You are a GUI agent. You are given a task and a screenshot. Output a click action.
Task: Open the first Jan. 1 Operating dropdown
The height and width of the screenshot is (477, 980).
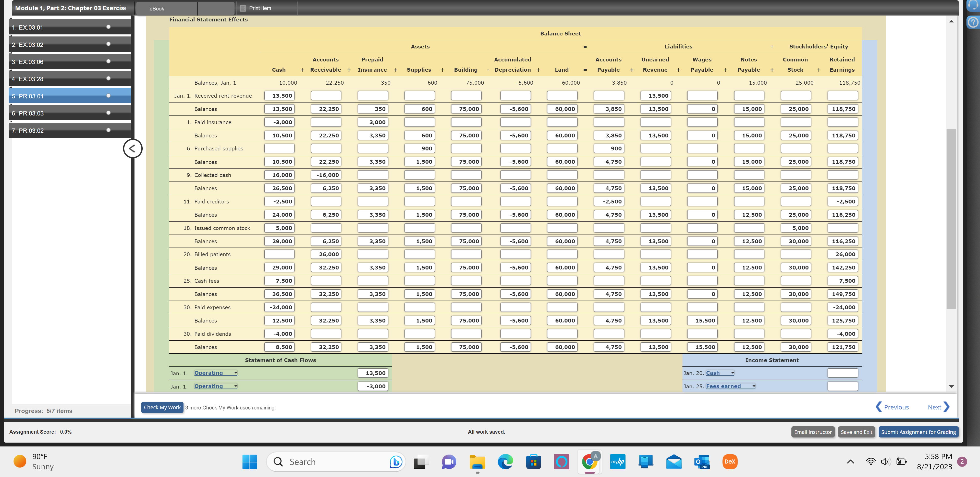(216, 373)
